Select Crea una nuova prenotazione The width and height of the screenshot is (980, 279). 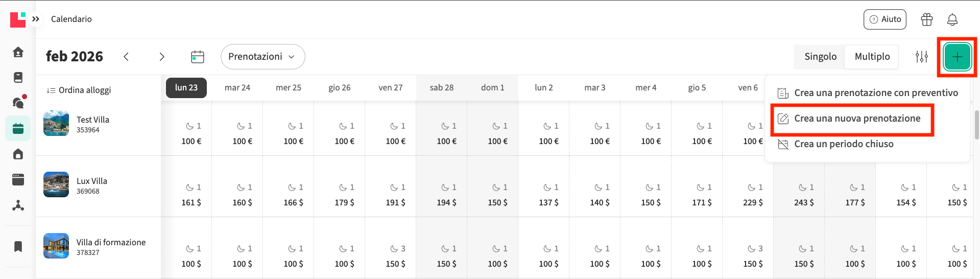point(856,119)
